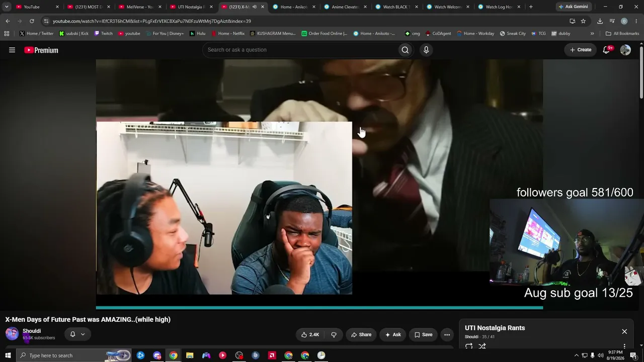This screenshot has width=644, height=362.
Task: Open All Bookmarks folder
Action: point(622,34)
